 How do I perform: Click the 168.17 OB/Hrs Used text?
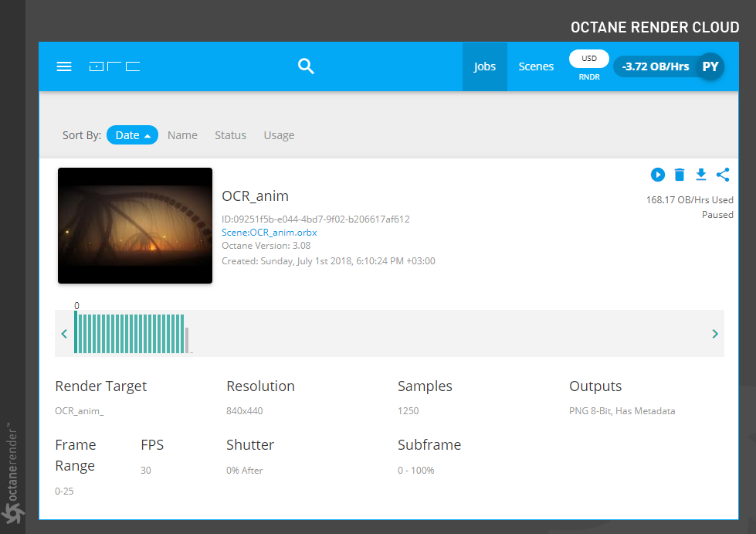[690, 199]
